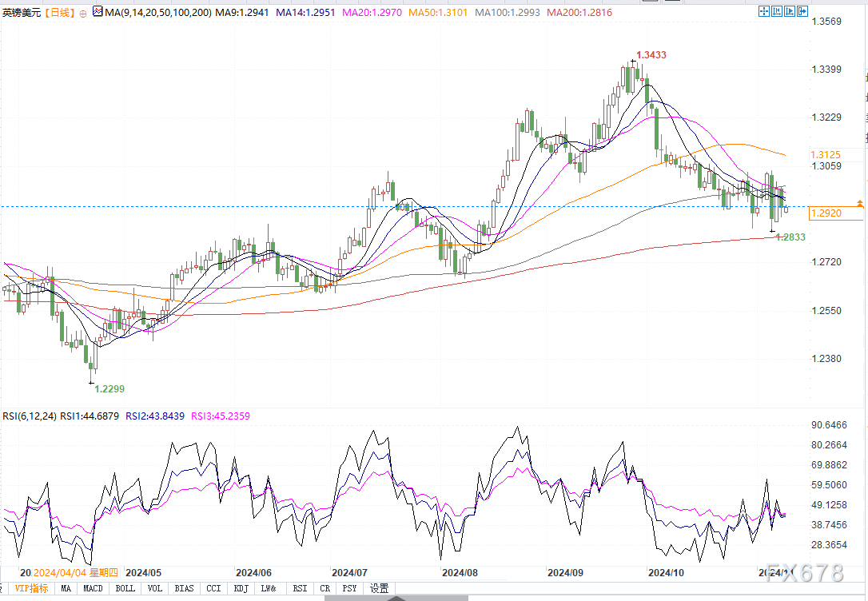Click the 1.3433 high price marker
The width and height of the screenshot is (868, 601).
click(x=651, y=55)
